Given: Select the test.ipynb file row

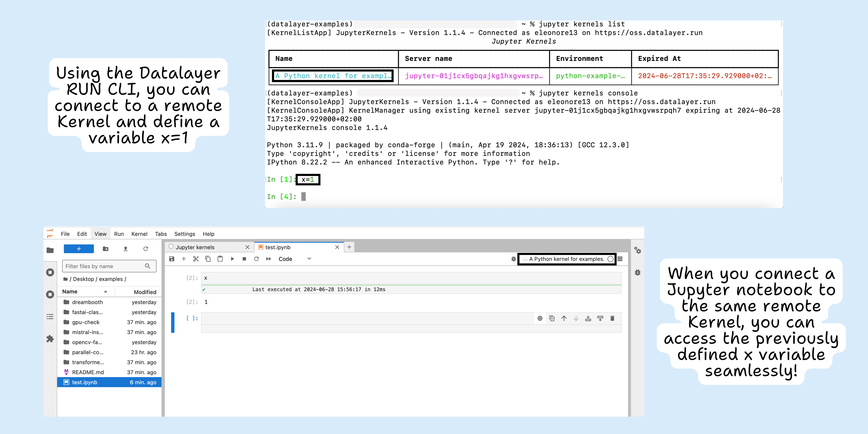Looking at the screenshot, I should 109,382.
